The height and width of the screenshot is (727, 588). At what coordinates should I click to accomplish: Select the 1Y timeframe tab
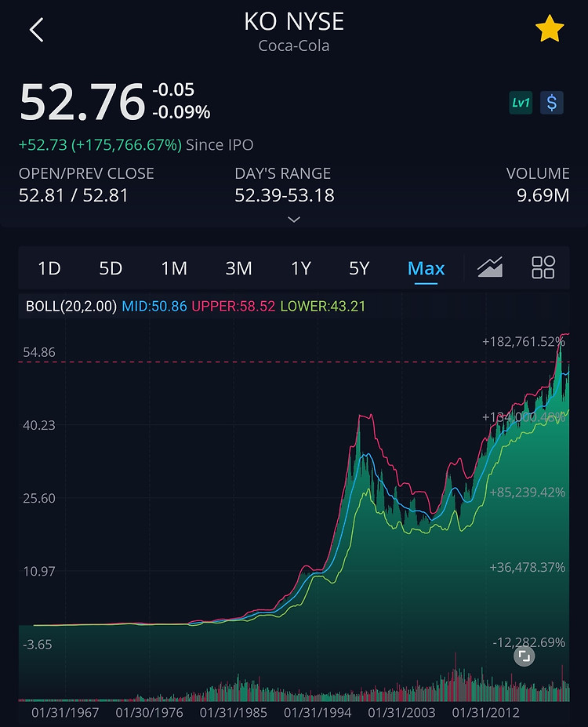[301, 268]
